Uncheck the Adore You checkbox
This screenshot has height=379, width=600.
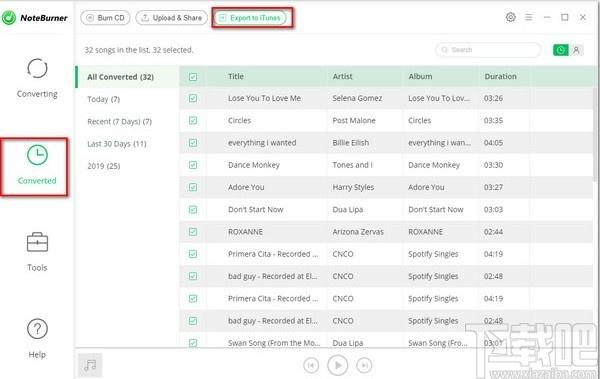[193, 187]
